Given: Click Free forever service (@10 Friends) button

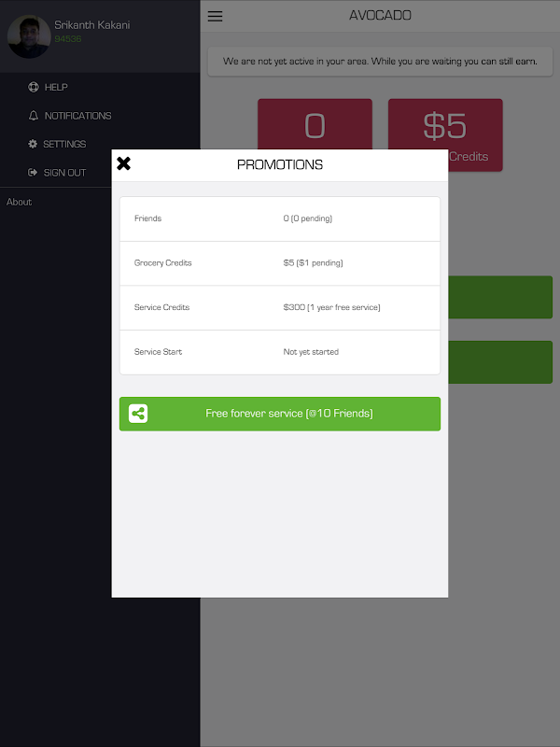Looking at the screenshot, I should point(279,414).
